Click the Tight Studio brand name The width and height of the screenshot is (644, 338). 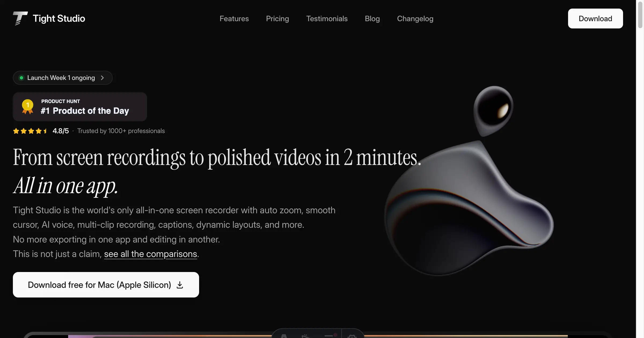59,19
